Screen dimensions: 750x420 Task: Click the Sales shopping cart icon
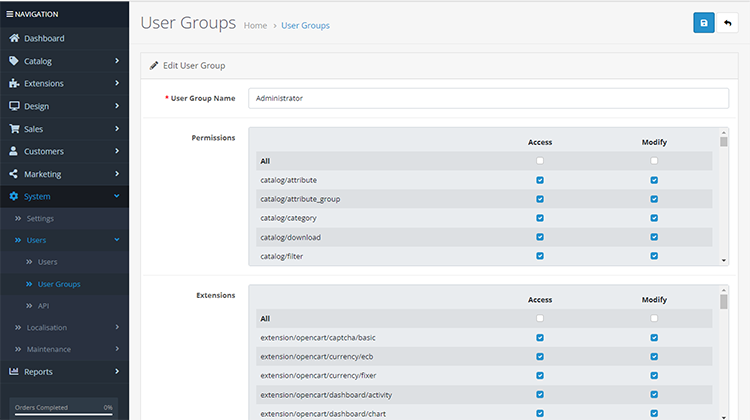(15, 129)
